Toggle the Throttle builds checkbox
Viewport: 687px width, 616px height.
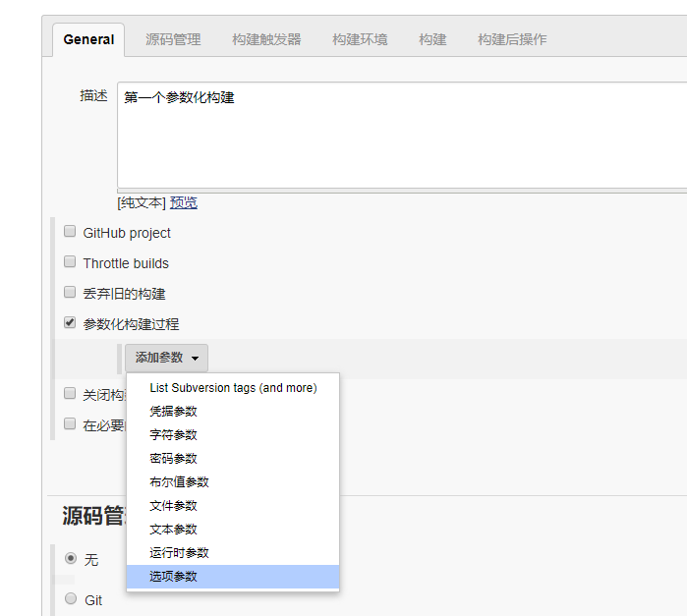[x=70, y=262]
